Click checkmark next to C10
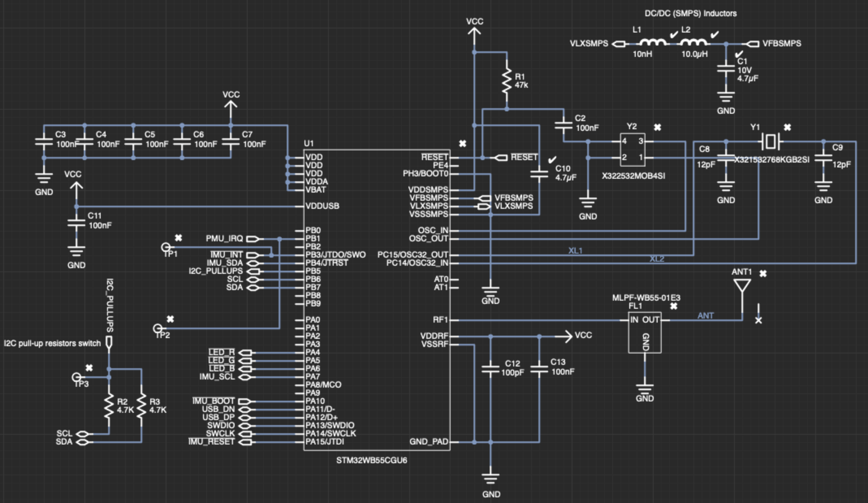This screenshot has width=868, height=503. pos(552,160)
